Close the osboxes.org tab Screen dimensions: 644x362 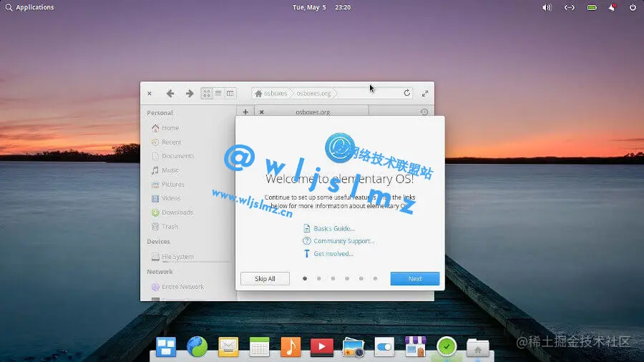[x=262, y=112]
